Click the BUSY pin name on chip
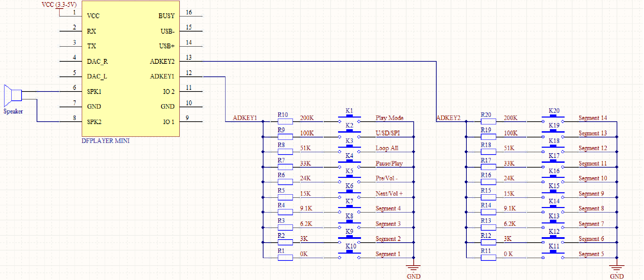The width and height of the screenshot is (644, 280). tap(166, 16)
